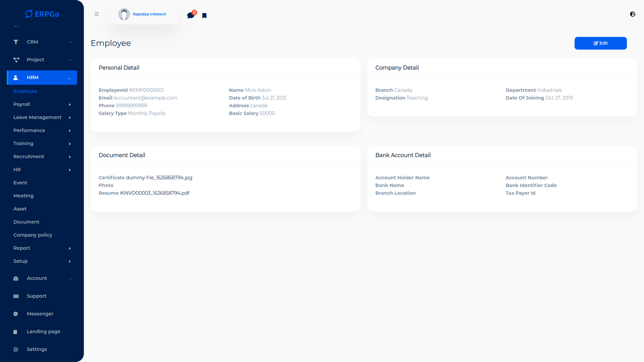Click the globe language icon
This screenshot has height=362, width=644.
click(x=633, y=14)
